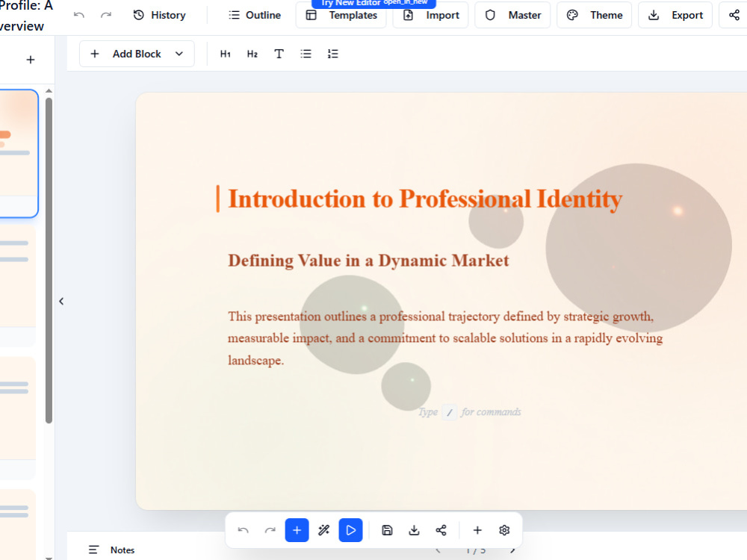Open the History panel
The width and height of the screenshot is (747, 560).
click(x=160, y=15)
